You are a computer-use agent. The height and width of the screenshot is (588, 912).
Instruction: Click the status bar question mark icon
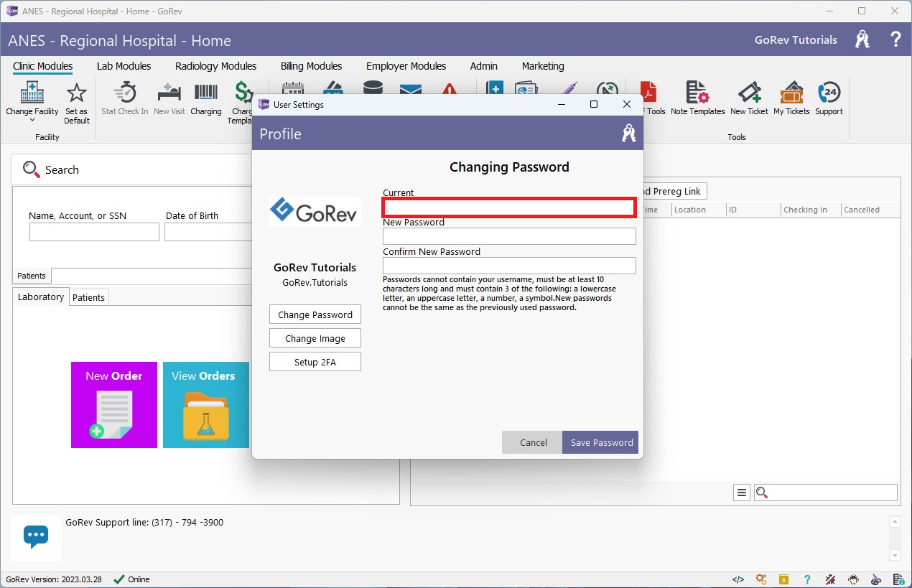coord(807,579)
